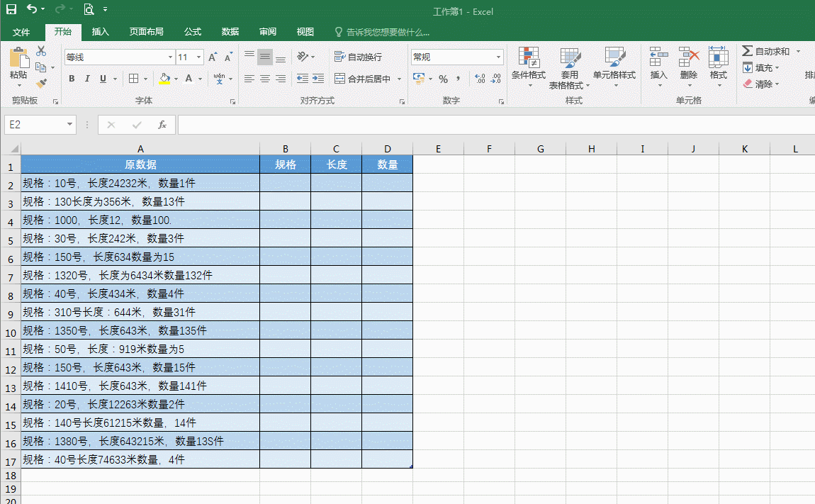Screen dimensions: 815x504
Task: Decrease indent icon
Action: click(x=303, y=79)
